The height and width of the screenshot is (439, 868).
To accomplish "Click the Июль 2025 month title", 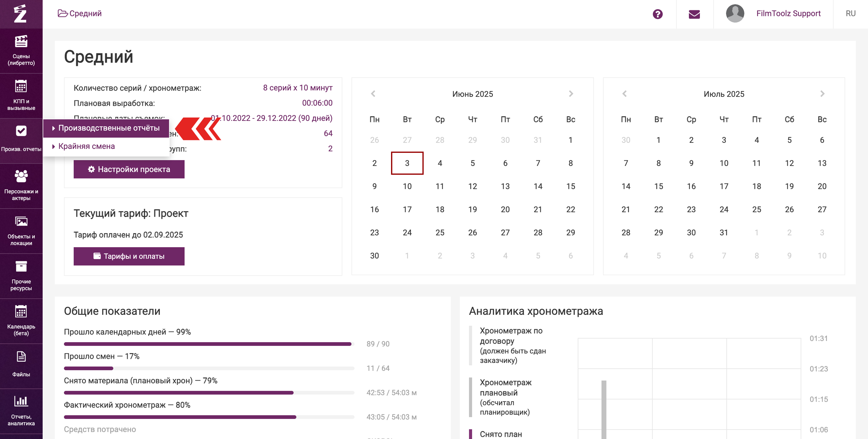I will [724, 94].
